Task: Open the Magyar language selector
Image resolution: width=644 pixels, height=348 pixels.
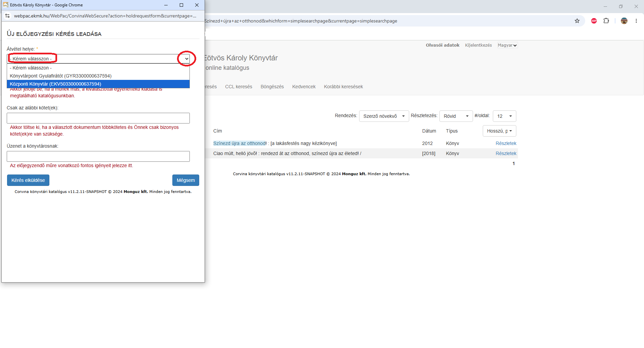Action: pyautogui.click(x=507, y=45)
